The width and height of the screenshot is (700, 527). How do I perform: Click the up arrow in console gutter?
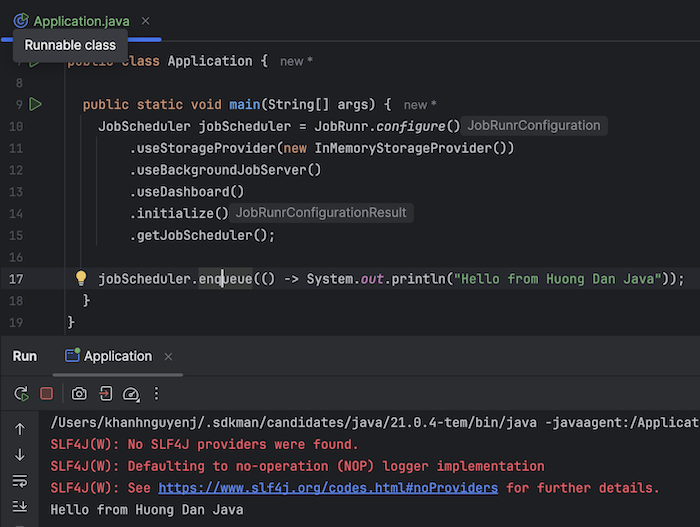click(20, 429)
